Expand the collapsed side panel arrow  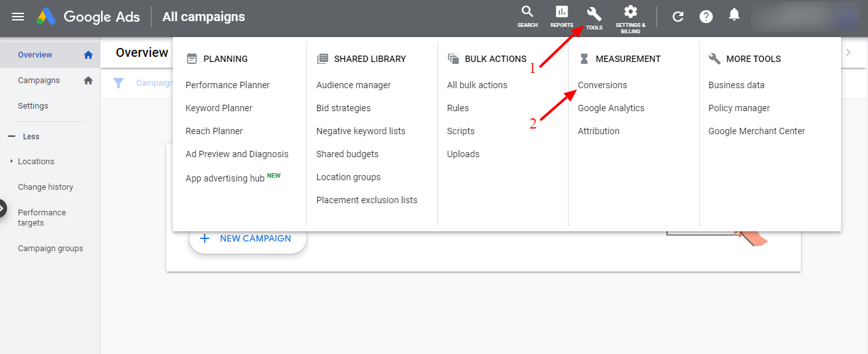[x=3, y=208]
